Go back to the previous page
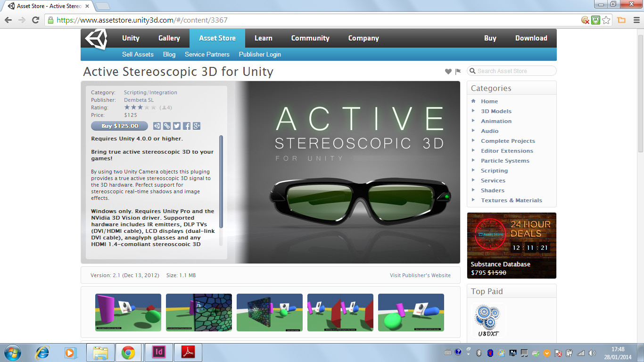This screenshot has height=362, width=644. (x=8, y=20)
